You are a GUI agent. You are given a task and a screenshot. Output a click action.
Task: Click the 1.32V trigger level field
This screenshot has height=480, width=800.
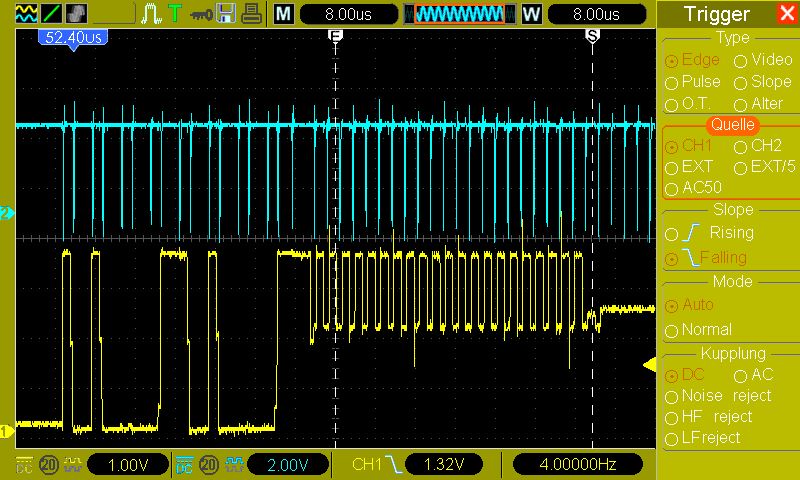(x=444, y=464)
